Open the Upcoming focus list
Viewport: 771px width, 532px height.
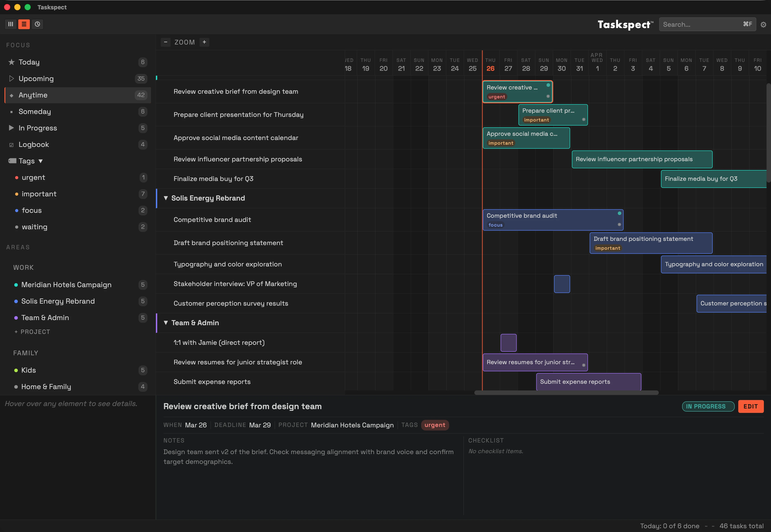pos(78,79)
